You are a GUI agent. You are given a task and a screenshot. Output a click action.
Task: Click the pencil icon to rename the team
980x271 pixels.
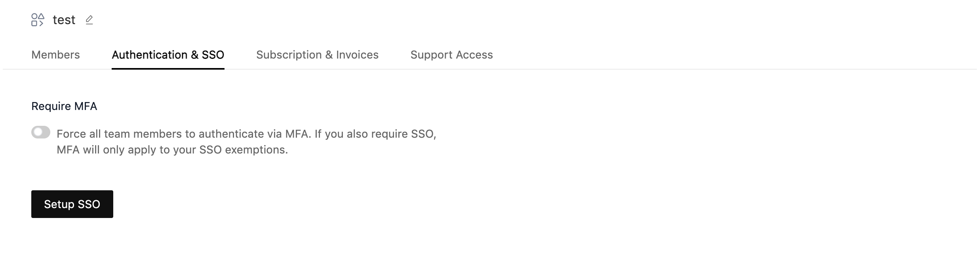click(90, 19)
